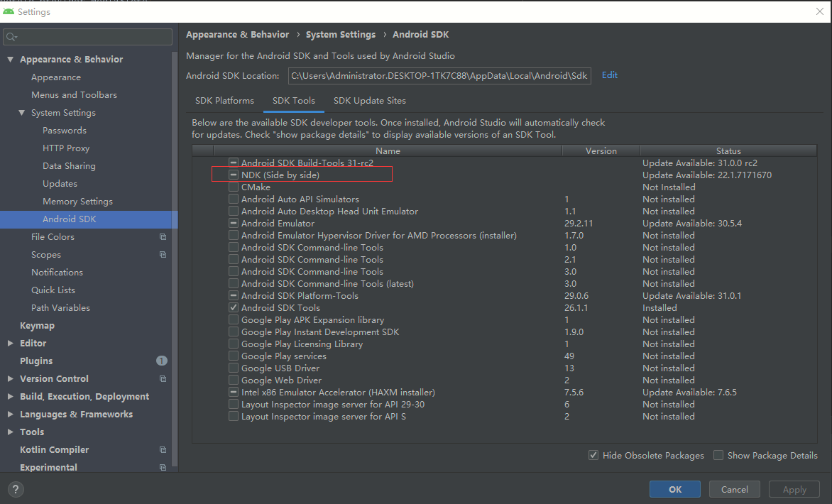
Task: Open the Path Variables settings page
Action: tap(60, 307)
